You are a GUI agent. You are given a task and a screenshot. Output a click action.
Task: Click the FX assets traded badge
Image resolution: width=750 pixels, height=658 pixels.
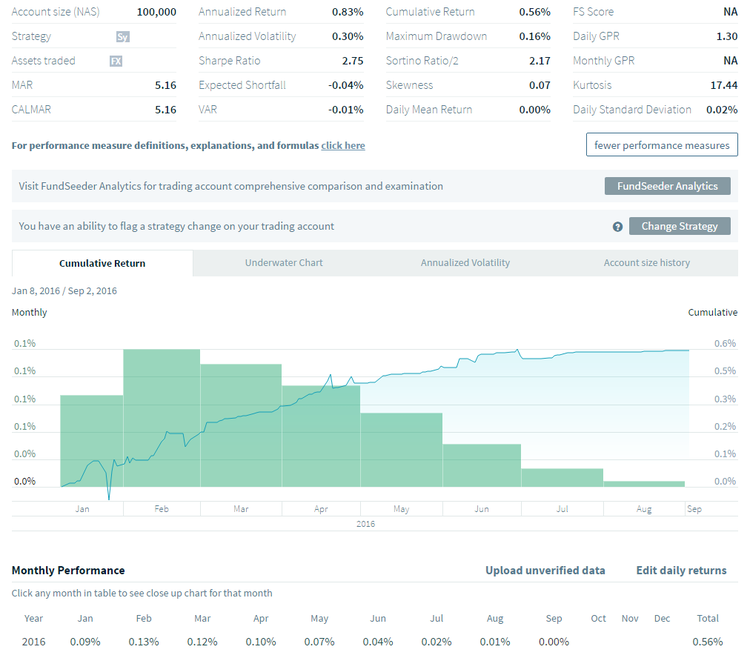pyautogui.click(x=116, y=61)
